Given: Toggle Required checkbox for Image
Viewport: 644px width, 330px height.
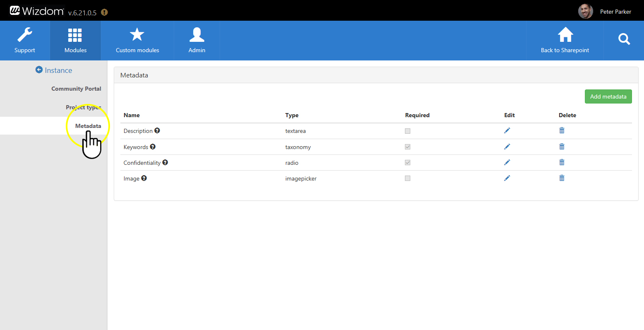Looking at the screenshot, I should tap(407, 178).
